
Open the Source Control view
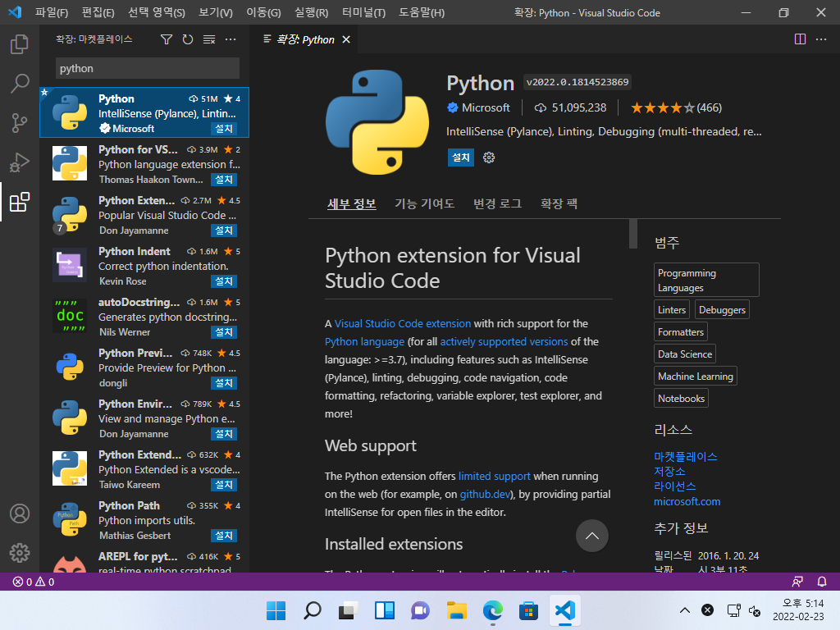point(20,123)
